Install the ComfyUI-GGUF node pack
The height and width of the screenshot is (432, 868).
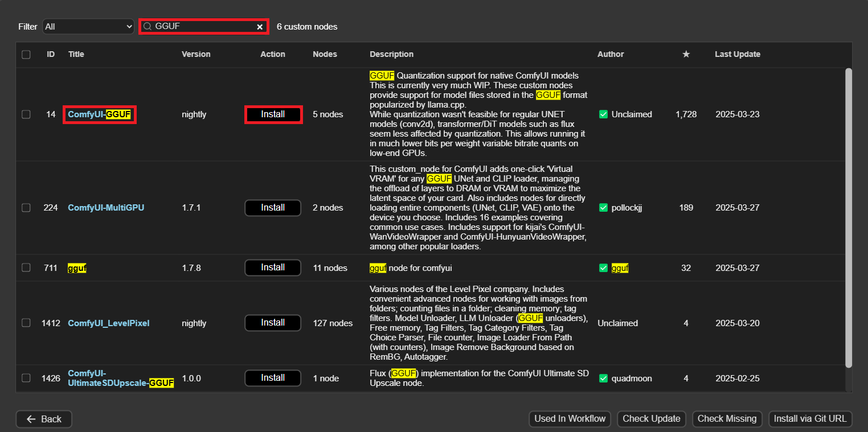[x=273, y=114]
